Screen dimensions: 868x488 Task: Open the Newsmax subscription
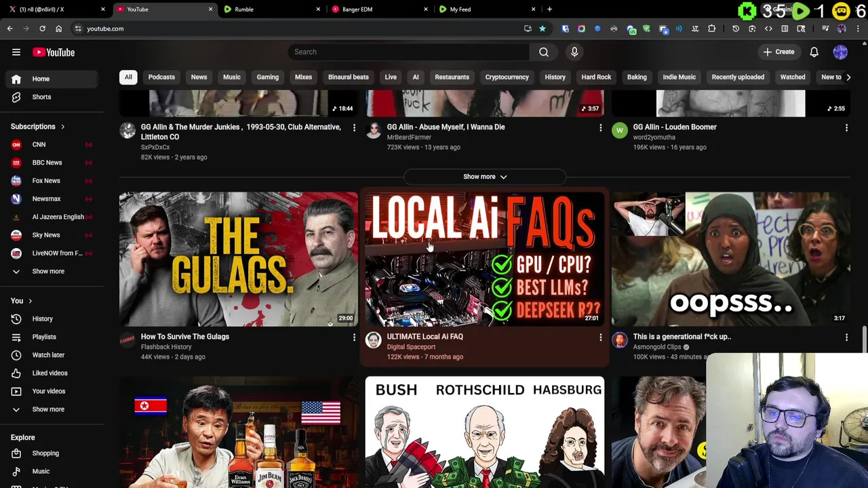[x=52, y=199]
